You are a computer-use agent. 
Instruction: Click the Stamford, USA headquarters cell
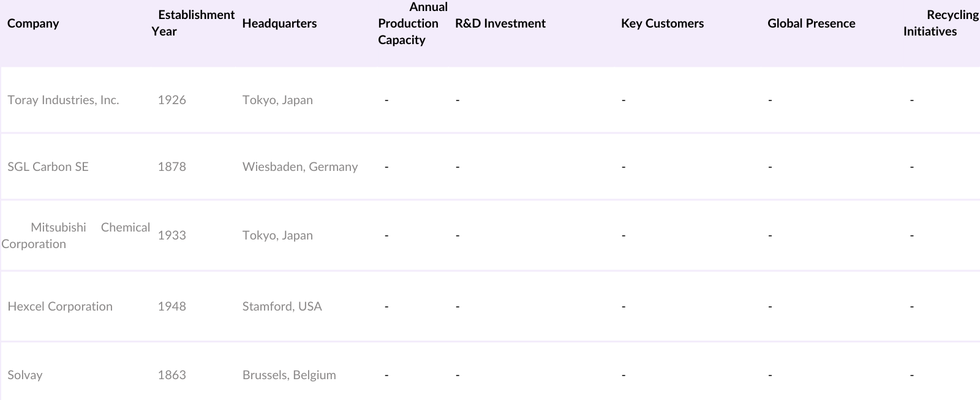[282, 306]
